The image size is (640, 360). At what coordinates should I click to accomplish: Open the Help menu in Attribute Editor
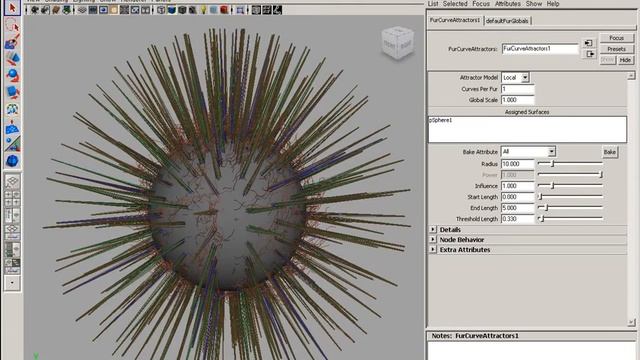(553, 4)
